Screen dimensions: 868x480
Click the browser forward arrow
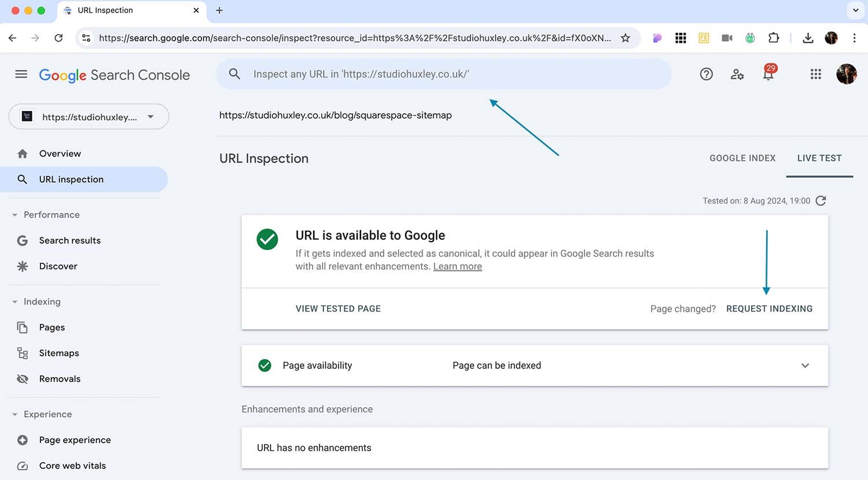(35, 38)
